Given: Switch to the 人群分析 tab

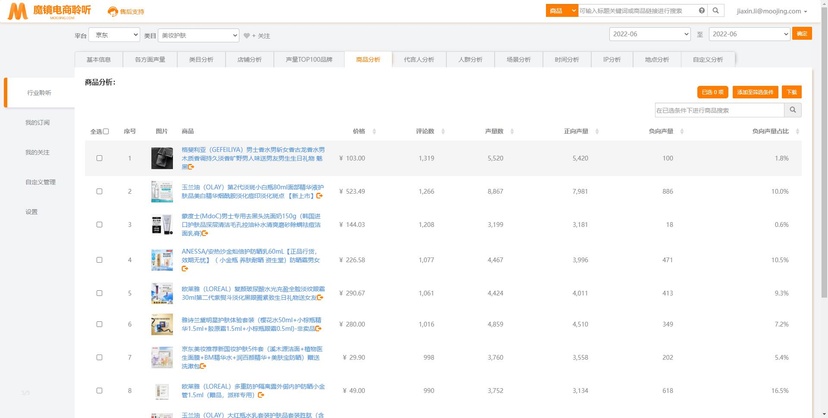Looking at the screenshot, I should tap(470, 60).
